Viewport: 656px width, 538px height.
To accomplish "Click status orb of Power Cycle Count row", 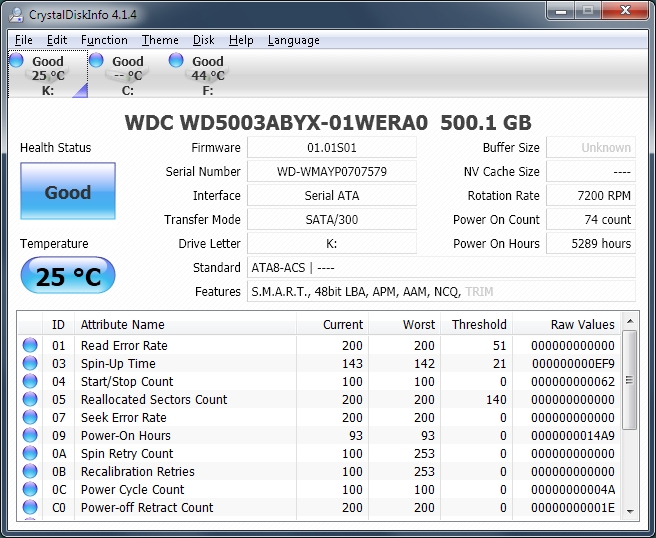I will pos(30,489).
